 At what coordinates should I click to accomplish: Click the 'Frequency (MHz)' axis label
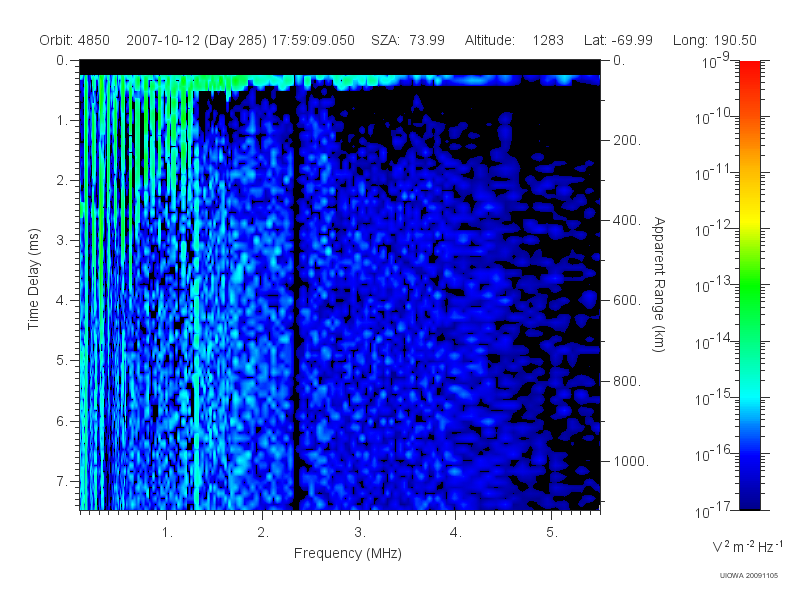coord(347,553)
